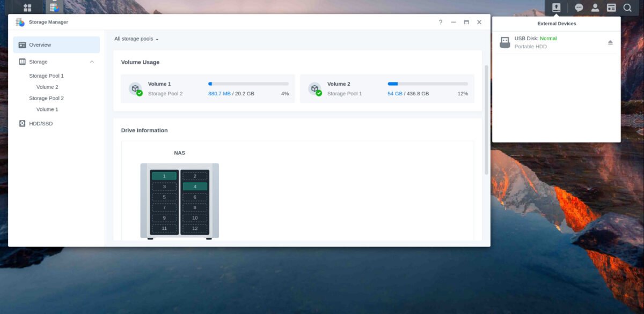Viewport: 644px width, 314px height.
Task: Open the user account options menu
Action: (x=595, y=8)
